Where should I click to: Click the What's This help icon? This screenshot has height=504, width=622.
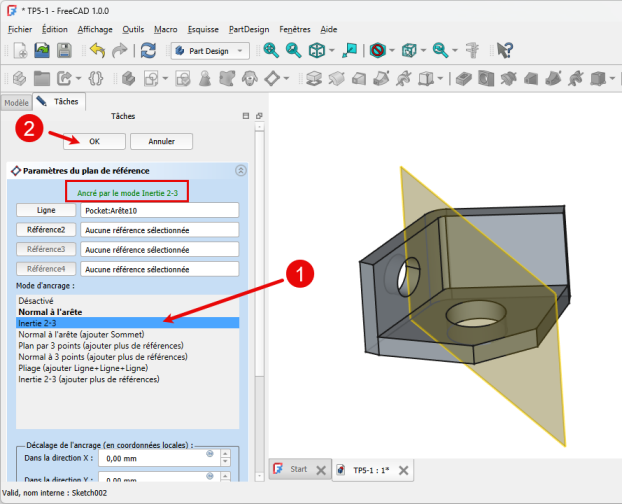click(x=505, y=50)
